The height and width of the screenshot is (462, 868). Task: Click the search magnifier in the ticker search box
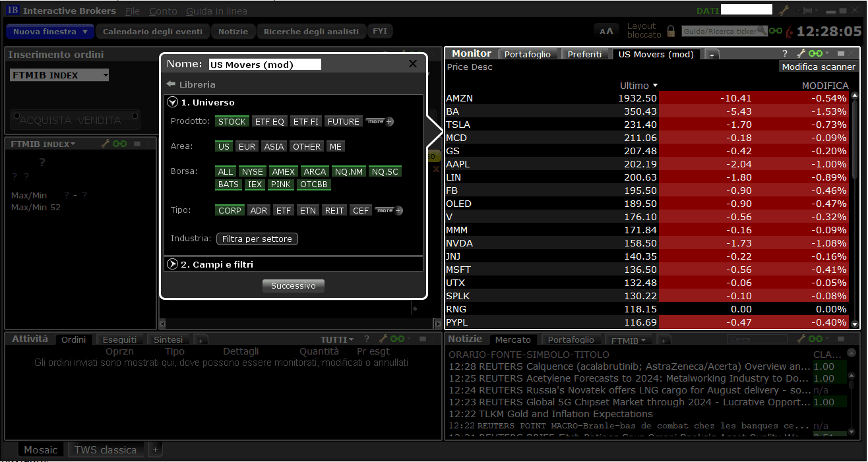(x=762, y=30)
